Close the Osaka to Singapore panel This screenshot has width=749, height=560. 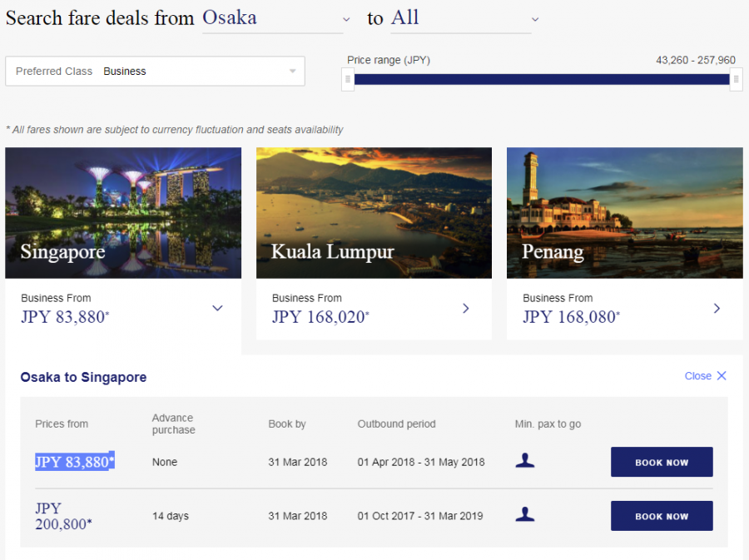pos(705,376)
